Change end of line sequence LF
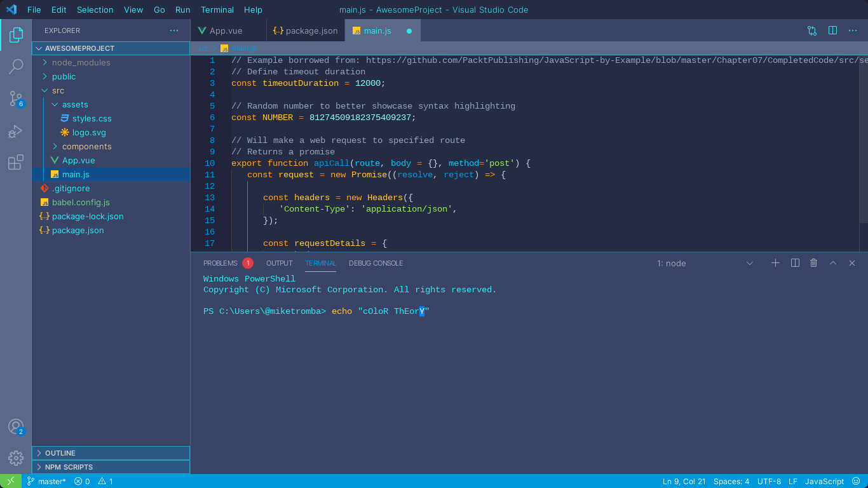This screenshot has height=488, width=868. coord(793,481)
